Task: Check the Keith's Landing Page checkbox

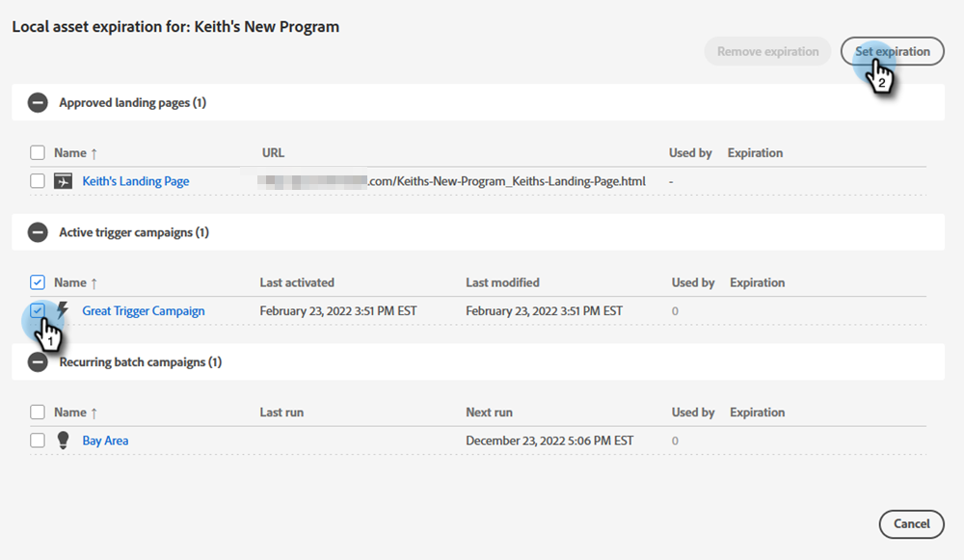Action: pyautogui.click(x=38, y=181)
